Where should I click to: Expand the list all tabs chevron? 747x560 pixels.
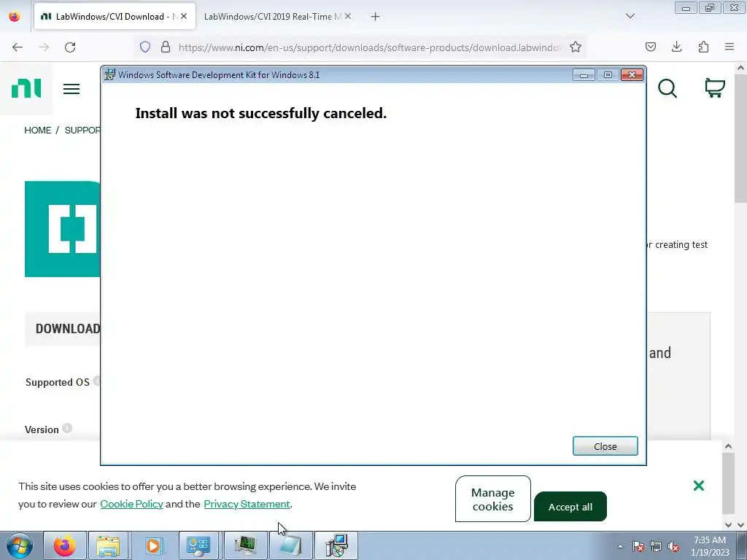(x=630, y=16)
